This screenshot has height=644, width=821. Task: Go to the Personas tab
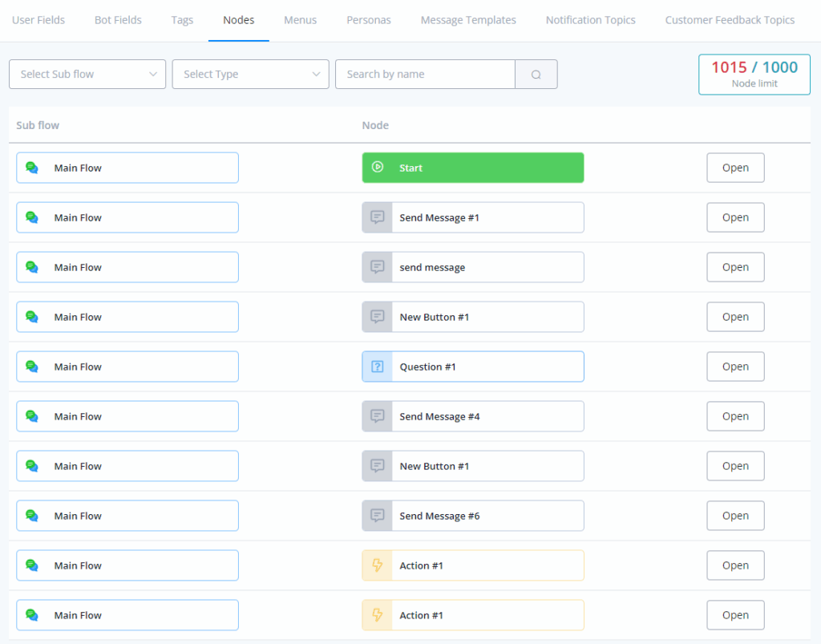[x=369, y=20]
